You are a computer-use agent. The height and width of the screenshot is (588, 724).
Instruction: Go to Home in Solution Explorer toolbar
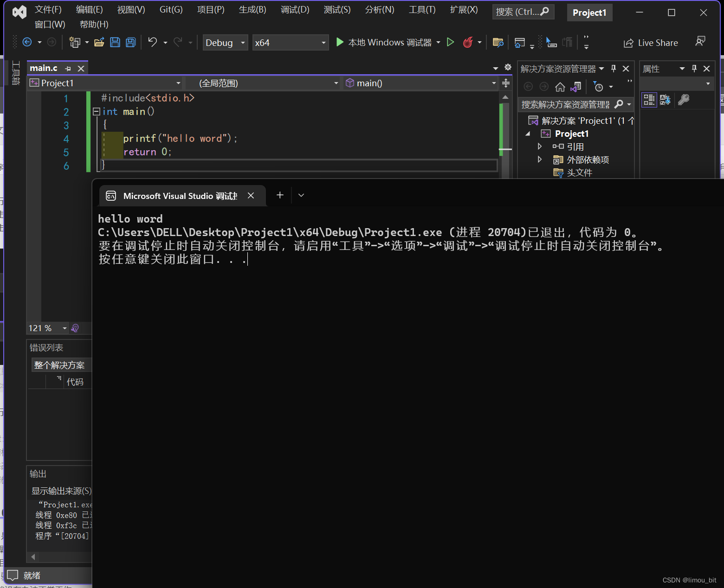point(560,87)
